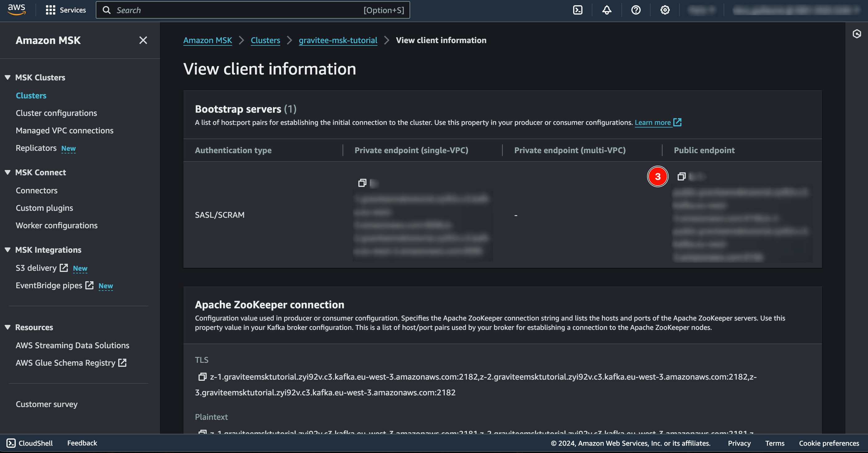Click the Feedback footer link
Viewport: 868px width, 453px height.
coord(82,443)
